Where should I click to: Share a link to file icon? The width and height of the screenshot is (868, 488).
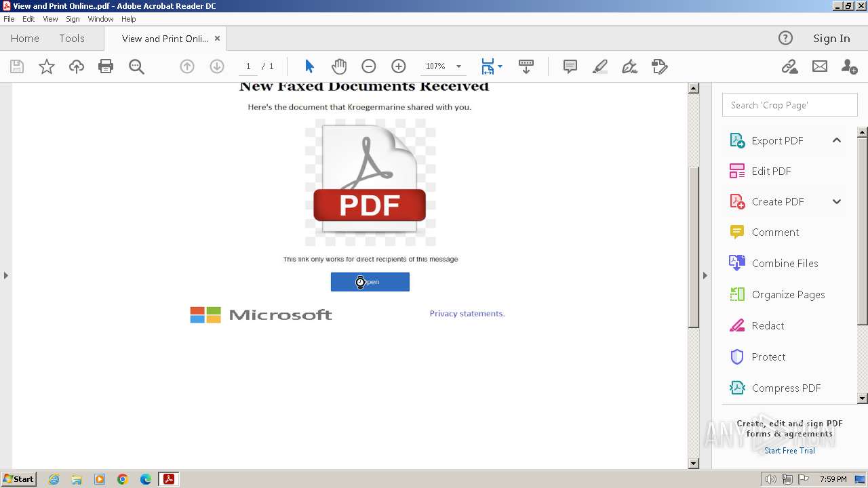click(789, 66)
